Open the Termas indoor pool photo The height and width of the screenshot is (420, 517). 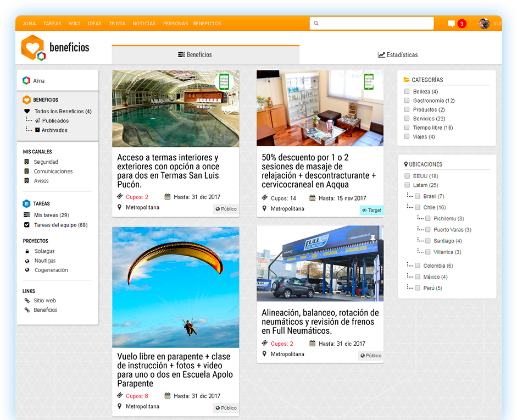coord(176,108)
